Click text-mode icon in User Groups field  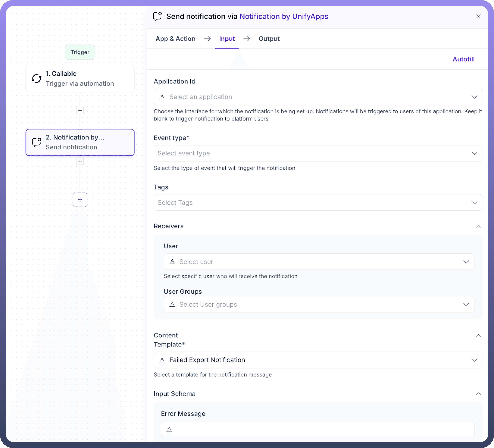172,304
